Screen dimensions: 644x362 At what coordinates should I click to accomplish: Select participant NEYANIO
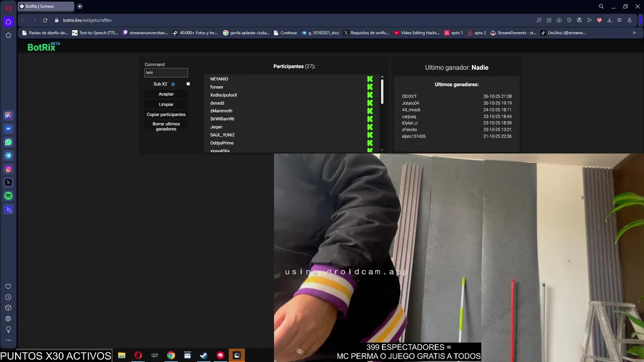click(219, 79)
